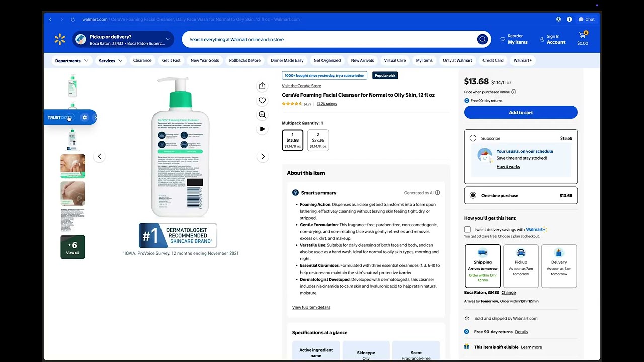Viewport: 644px width, 362px height.
Task: Select the ingredients text thumbnail
Action: pos(72,220)
